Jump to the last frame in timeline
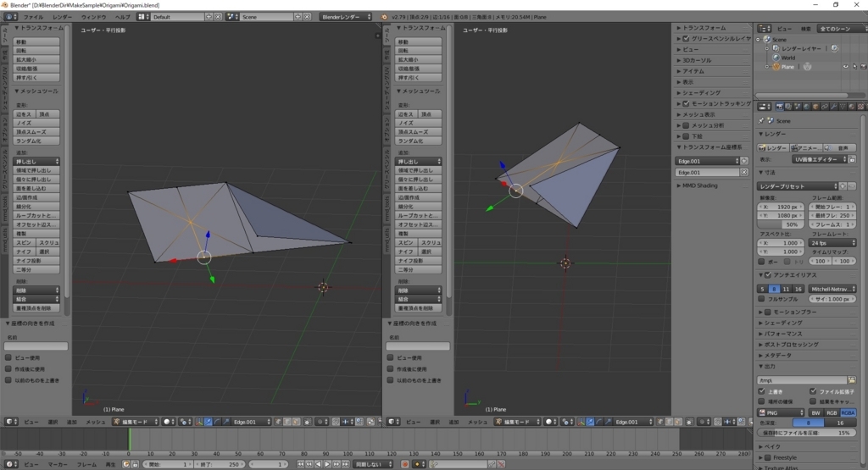This screenshot has height=470, width=868. (346, 464)
